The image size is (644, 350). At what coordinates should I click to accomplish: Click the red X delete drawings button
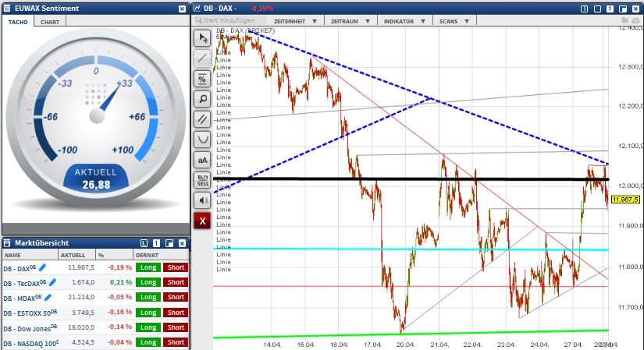(202, 221)
